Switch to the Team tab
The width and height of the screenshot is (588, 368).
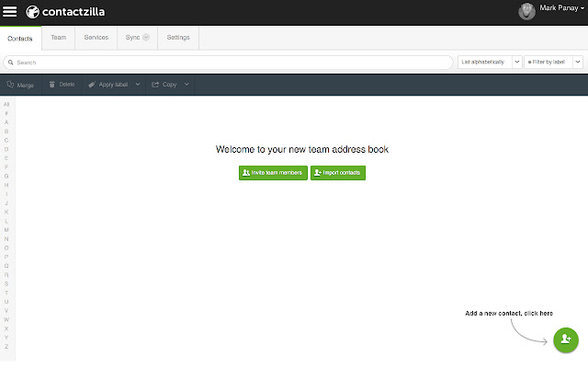tap(58, 38)
